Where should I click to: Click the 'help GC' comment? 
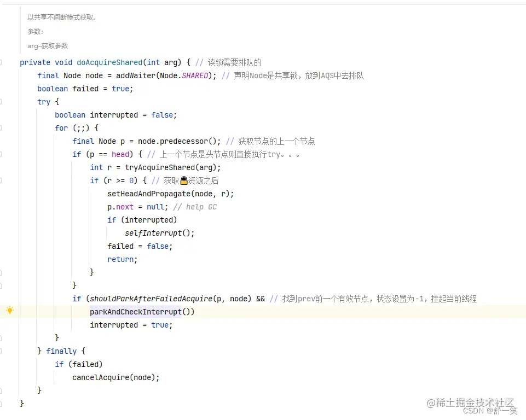pyautogui.click(x=195, y=207)
